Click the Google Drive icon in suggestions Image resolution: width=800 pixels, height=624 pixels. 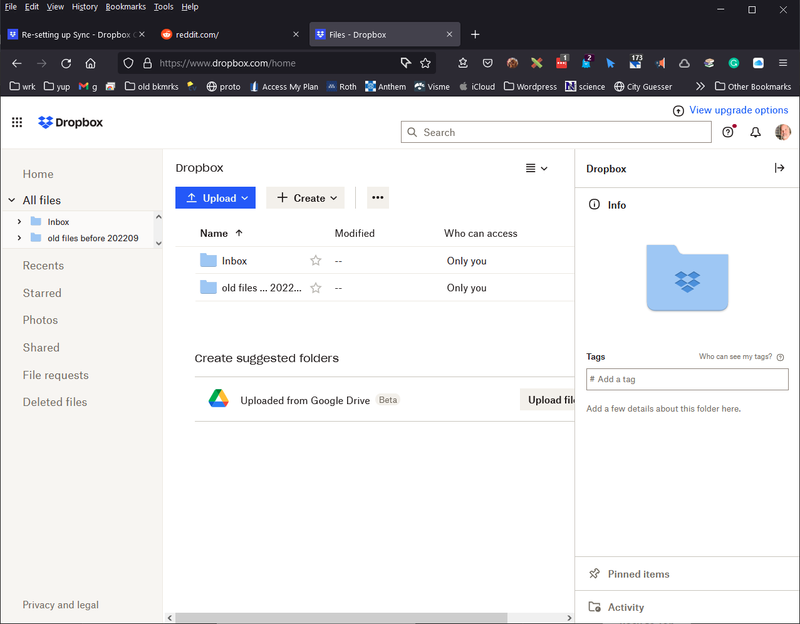coord(218,399)
